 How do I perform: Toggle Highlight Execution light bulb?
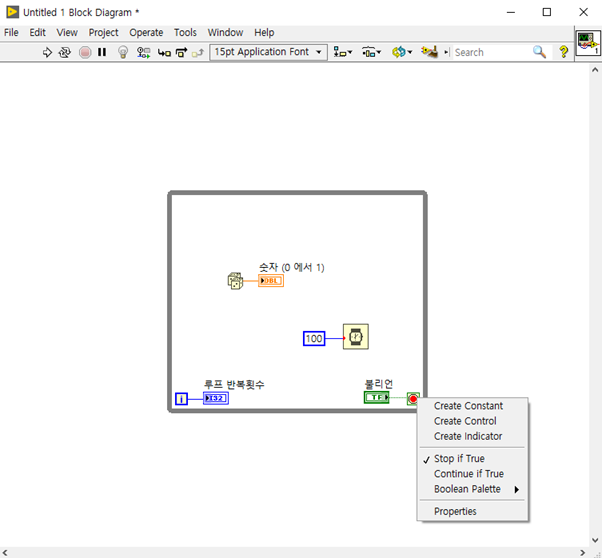(x=123, y=52)
